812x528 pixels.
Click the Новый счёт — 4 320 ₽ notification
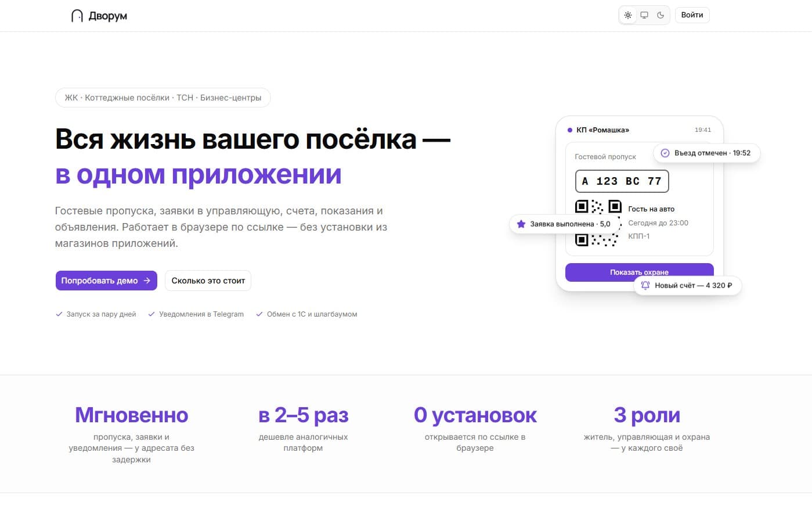(x=687, y=285)
